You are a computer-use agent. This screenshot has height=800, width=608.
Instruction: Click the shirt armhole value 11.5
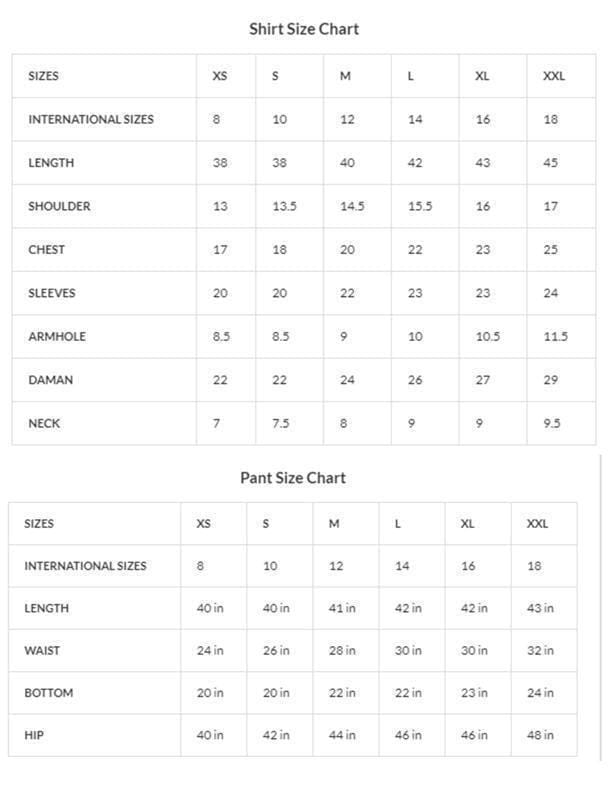coord(555,336)
